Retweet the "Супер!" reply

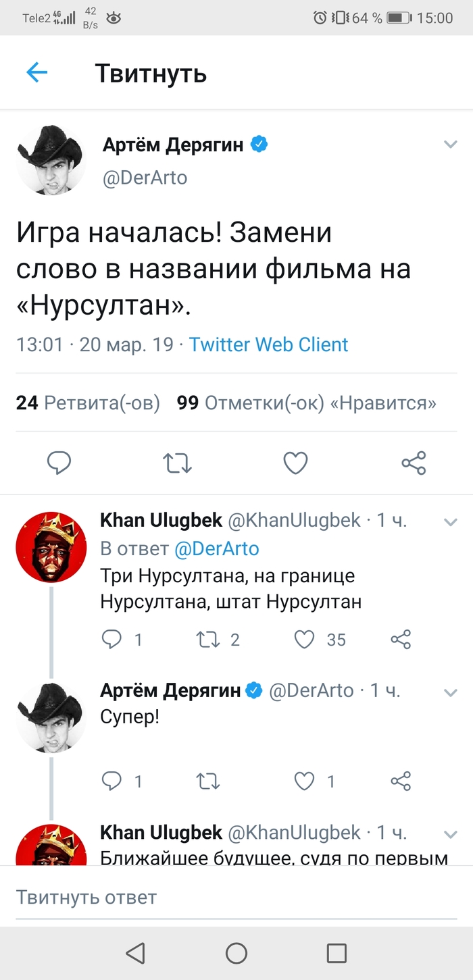coord(208,781)
